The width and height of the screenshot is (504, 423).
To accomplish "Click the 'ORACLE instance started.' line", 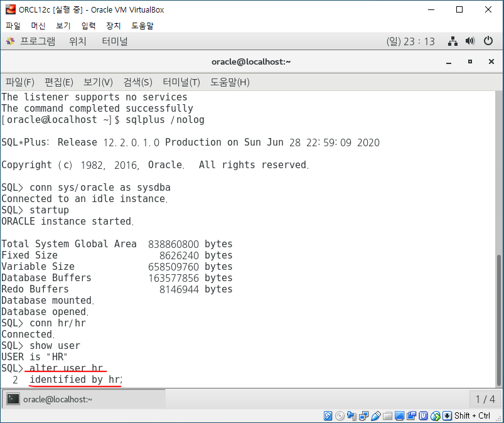I will pyautogui.click(x=68, y=221).
